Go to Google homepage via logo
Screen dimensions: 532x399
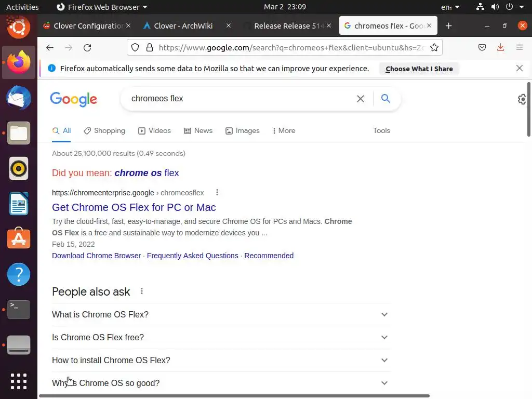pyautogui.click(x=74, y=99)
